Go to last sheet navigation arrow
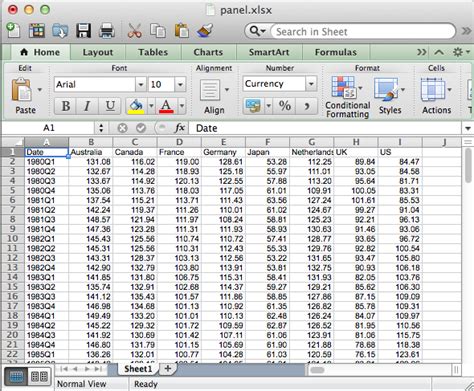The image size is (474, 391). click(98, 369)
